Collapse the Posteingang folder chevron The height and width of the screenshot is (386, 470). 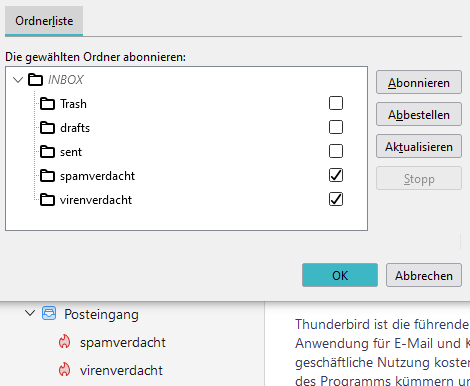[x=30, y=313]
